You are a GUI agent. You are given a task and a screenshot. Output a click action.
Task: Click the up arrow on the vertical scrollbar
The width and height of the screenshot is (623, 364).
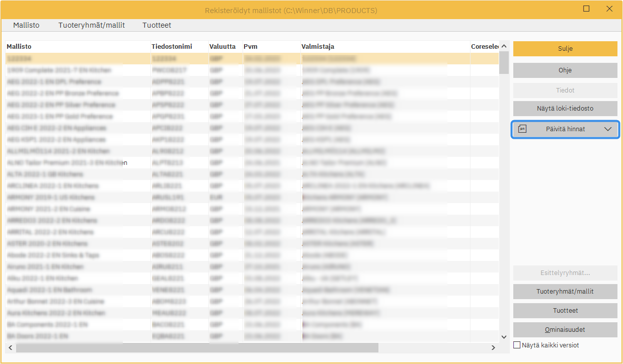(x=504, y=46)
